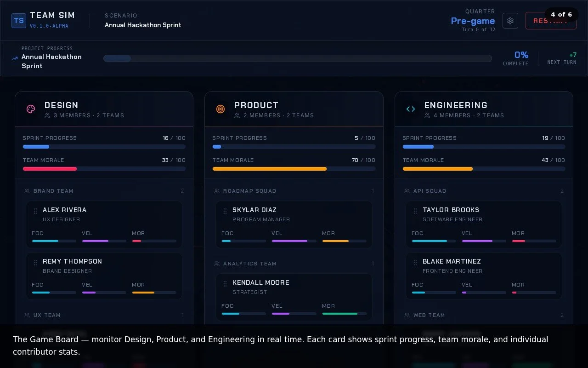Click the Product members people icon
This screenshot has height=368, width=588.
[x=237, y=115]
